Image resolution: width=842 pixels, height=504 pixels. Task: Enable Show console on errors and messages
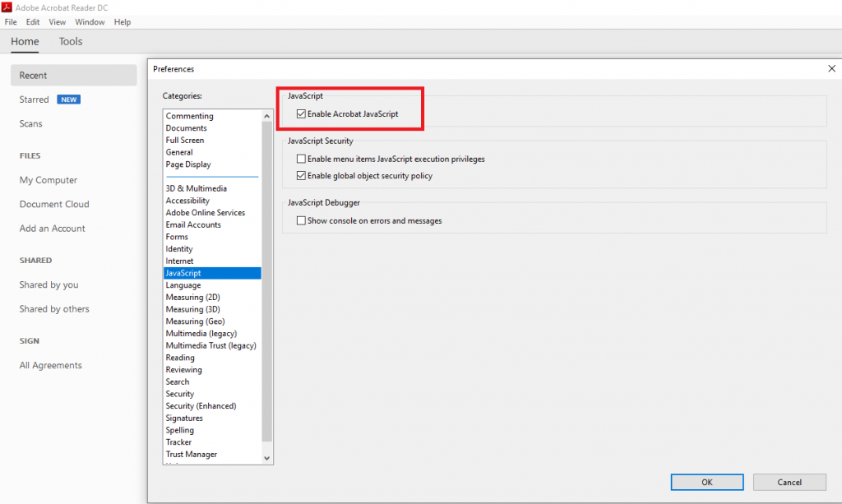tap(301, 220)
